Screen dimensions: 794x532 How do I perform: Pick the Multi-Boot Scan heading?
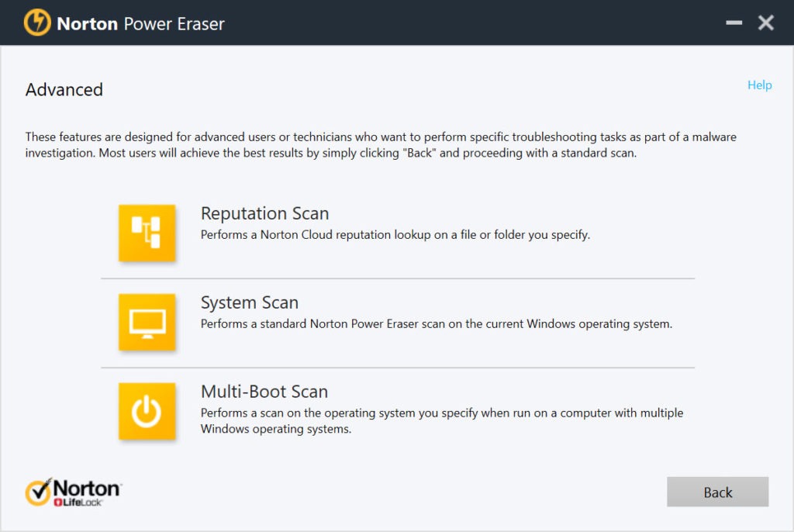pos(264,392)
